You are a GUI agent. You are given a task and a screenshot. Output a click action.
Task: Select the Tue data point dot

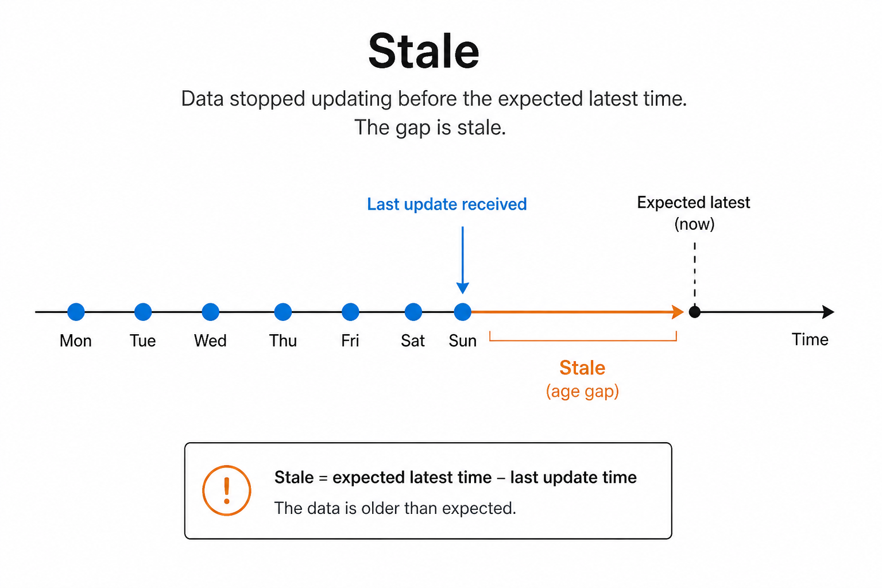143,312
